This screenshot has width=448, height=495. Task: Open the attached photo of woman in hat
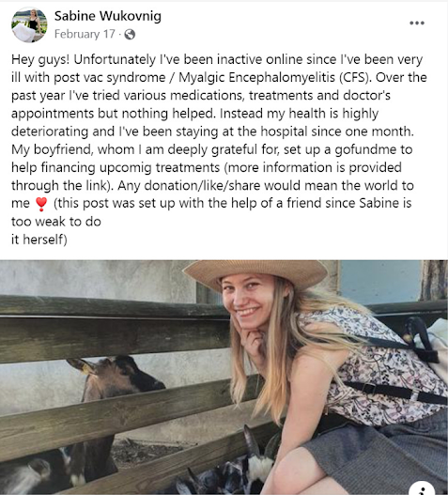[x=224, y=378]
